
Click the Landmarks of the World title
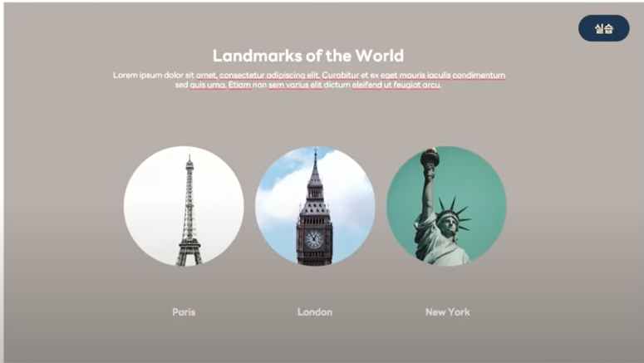[x=308, y=56]
